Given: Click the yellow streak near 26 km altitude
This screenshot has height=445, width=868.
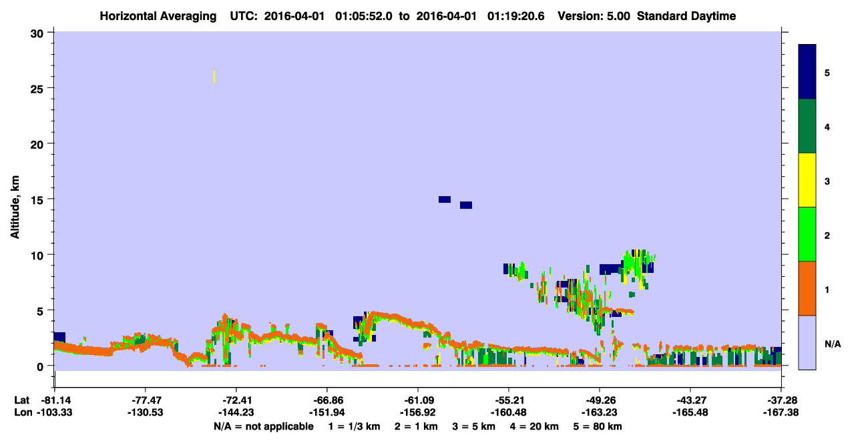Looking at the screenshot, I should click(x=214, y=77).
